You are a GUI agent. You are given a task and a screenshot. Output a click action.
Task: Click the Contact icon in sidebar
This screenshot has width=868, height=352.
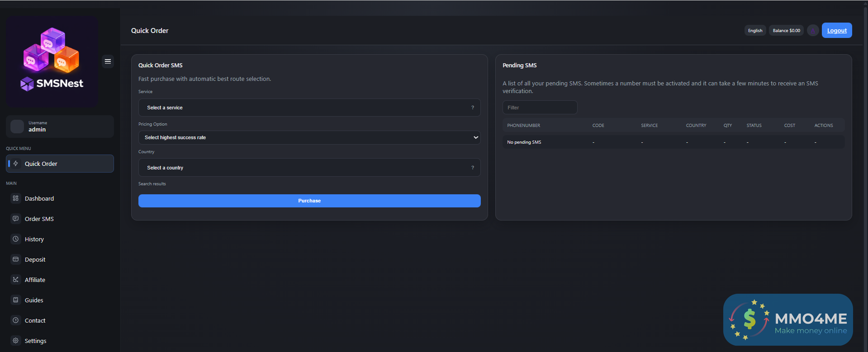(16, 320)
